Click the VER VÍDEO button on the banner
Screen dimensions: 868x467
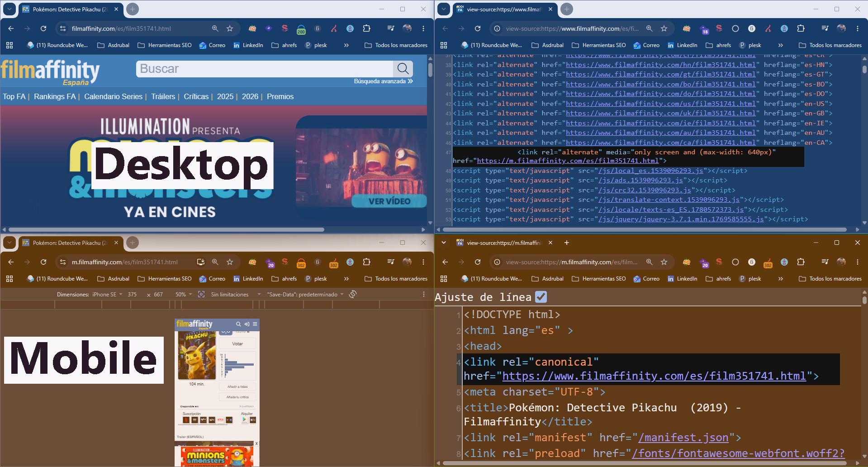(x=389, y=201)
